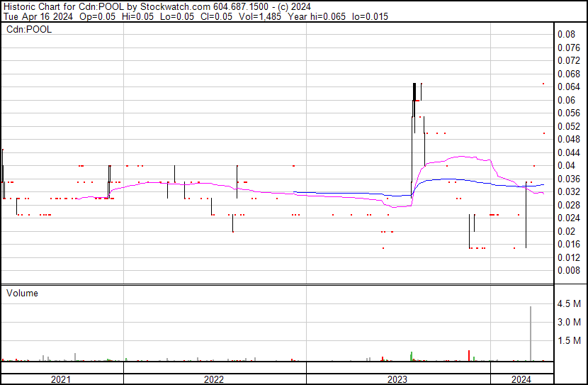
Task: Click the 'Lo=0.05' low price value
Action: click(177, 16)
